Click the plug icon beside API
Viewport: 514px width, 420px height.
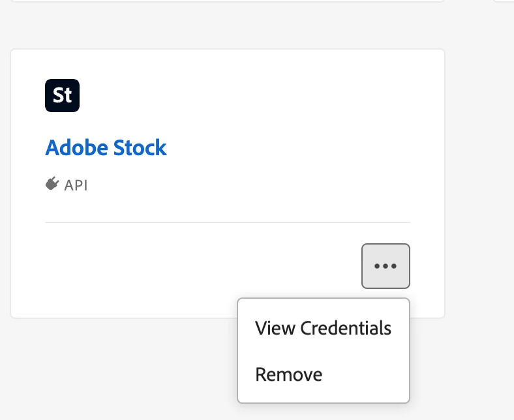coord(52,185)
